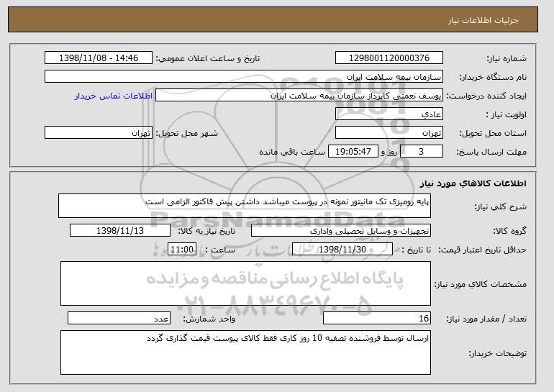Open the buyer contact information link
The height and width of the screenshot is (392, 554).
pos(114,96)
